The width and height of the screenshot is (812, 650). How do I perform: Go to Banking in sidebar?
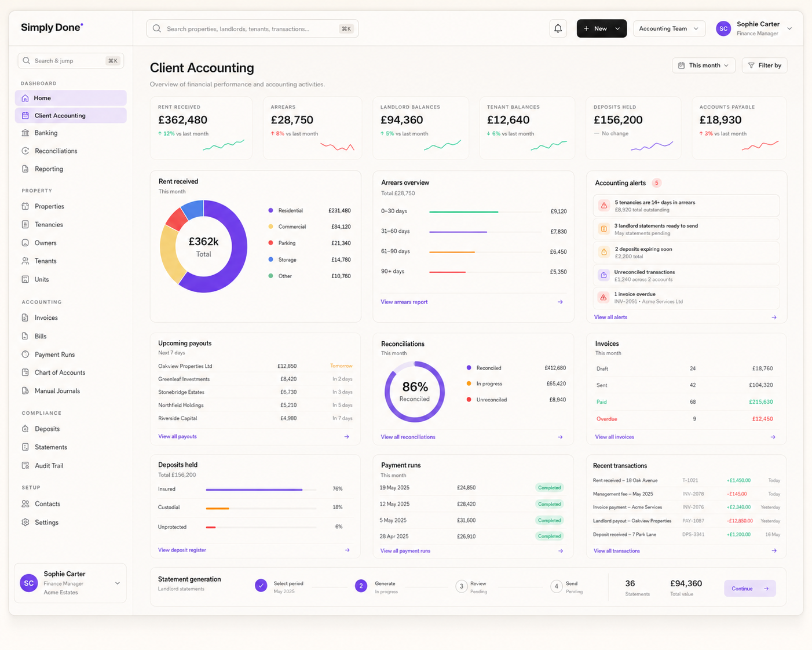[71, 133]
